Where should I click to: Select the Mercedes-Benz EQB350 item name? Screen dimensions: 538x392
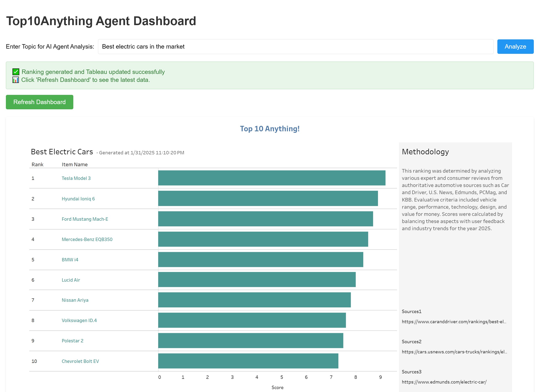(x=87, y=239)
